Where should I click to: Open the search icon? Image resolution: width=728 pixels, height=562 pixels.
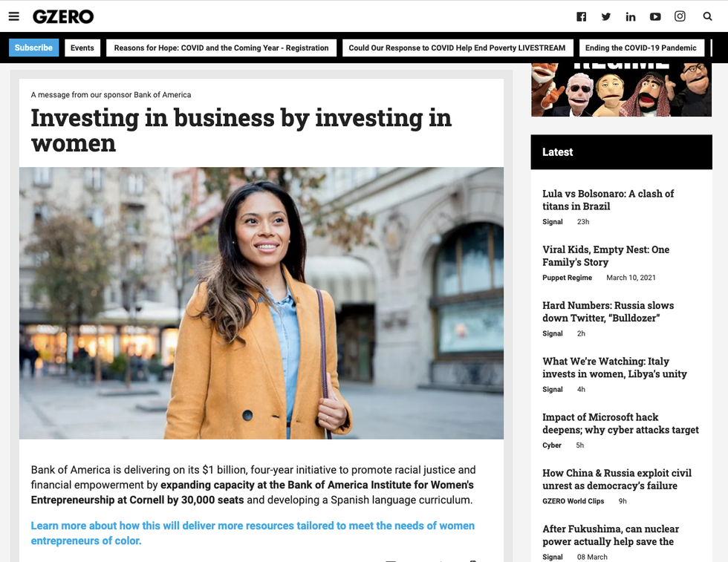point(708,16)
